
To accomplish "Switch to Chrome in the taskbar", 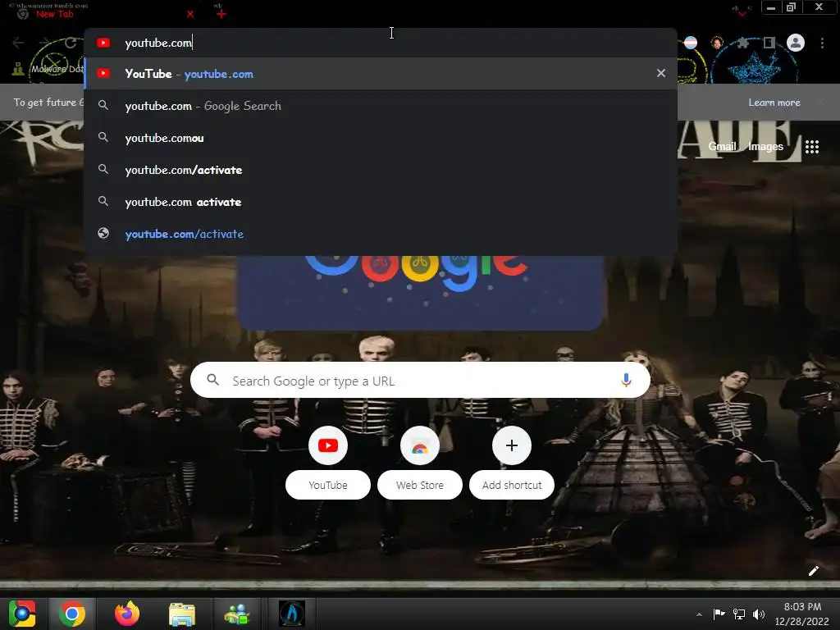I will (72, 614).
